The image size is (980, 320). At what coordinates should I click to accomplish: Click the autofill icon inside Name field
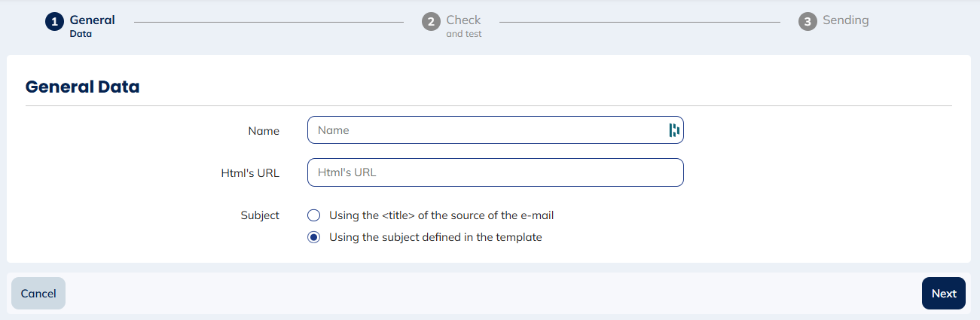pos(674,130)
